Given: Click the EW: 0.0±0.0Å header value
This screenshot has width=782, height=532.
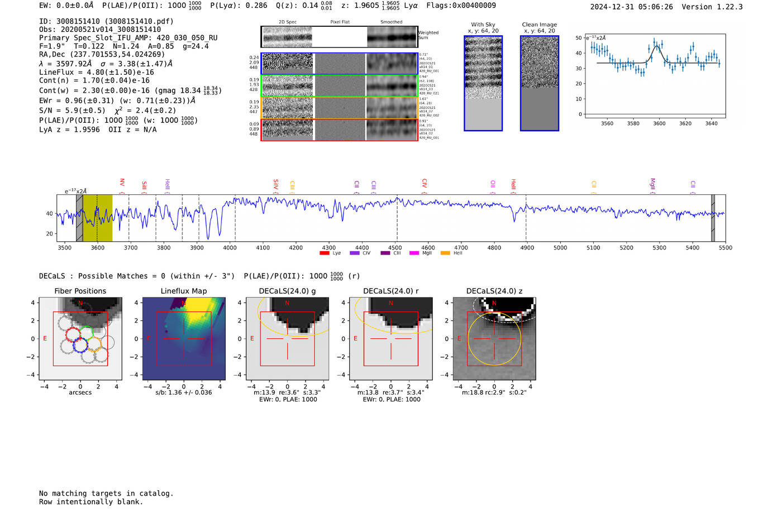Looking at the screenshot, I should [66, 6].
